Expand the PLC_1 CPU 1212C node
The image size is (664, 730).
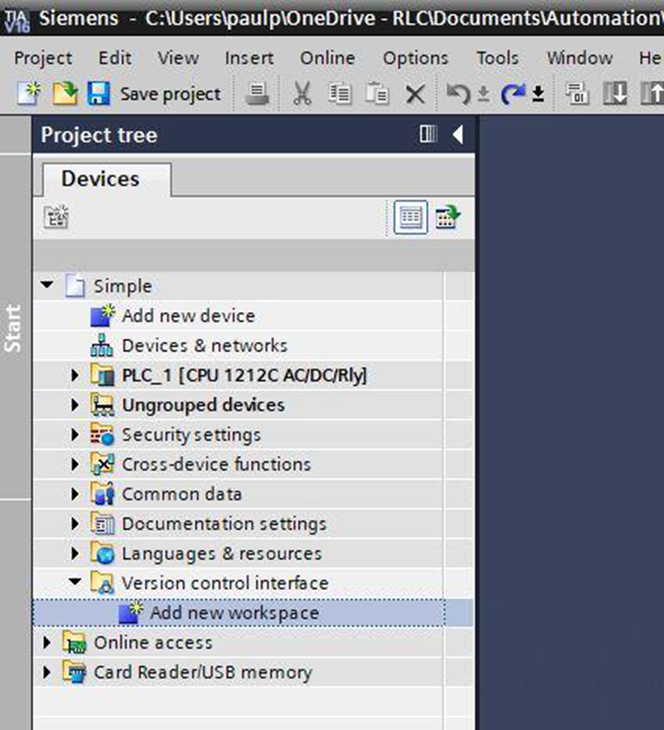click(x=75, y=375)
